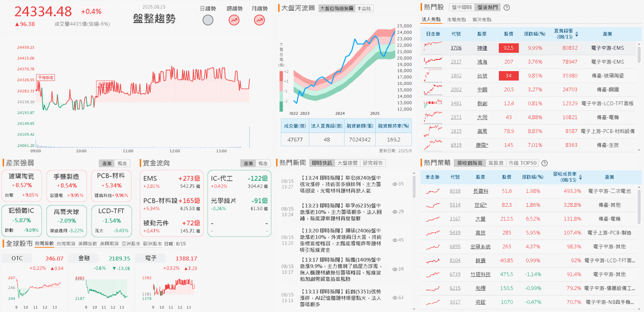Open 記憶體IC industry card
This screenshot has height=312, width=644.
[x=22, y=221]
